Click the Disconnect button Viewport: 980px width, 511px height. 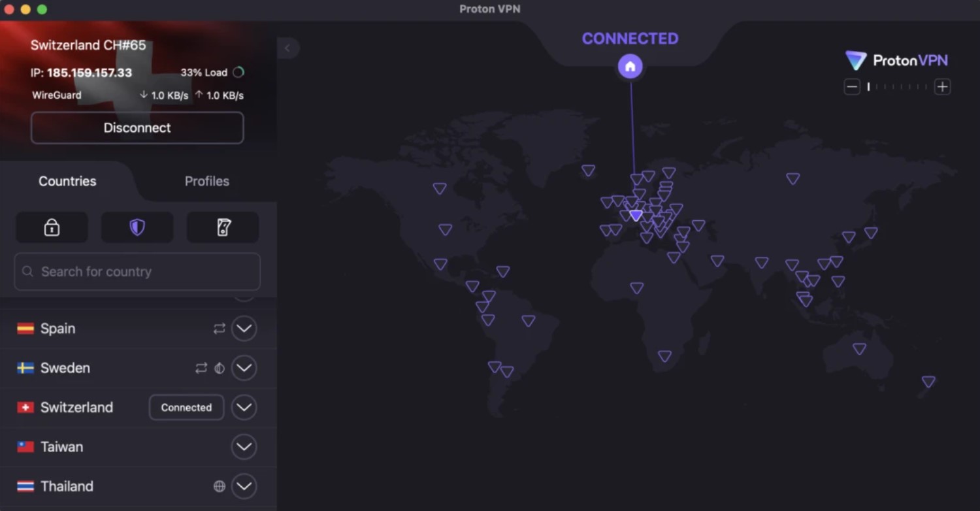137,127
